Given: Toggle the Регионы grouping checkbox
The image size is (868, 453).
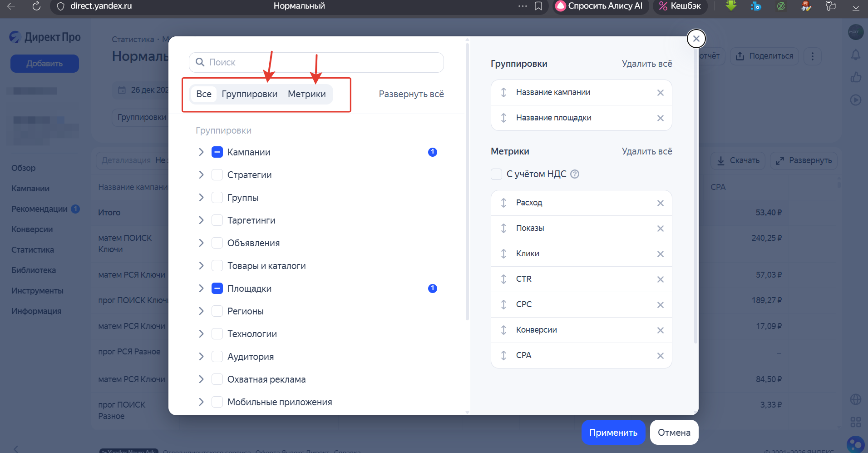Looking at the screenshot, I should click(x=217, y=311).
